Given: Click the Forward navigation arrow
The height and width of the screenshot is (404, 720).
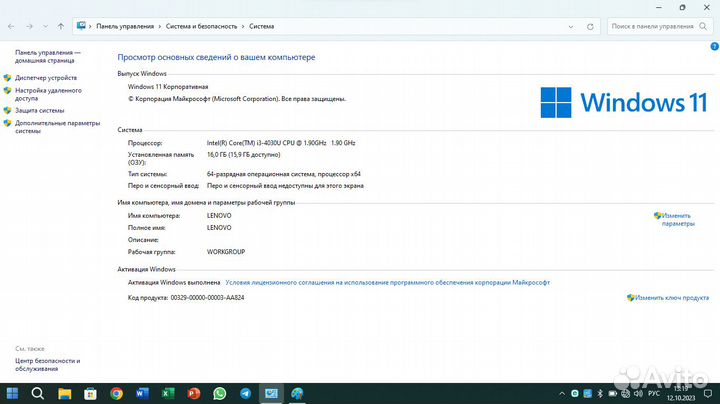Looking at the screenshot, I should [29, 27].
